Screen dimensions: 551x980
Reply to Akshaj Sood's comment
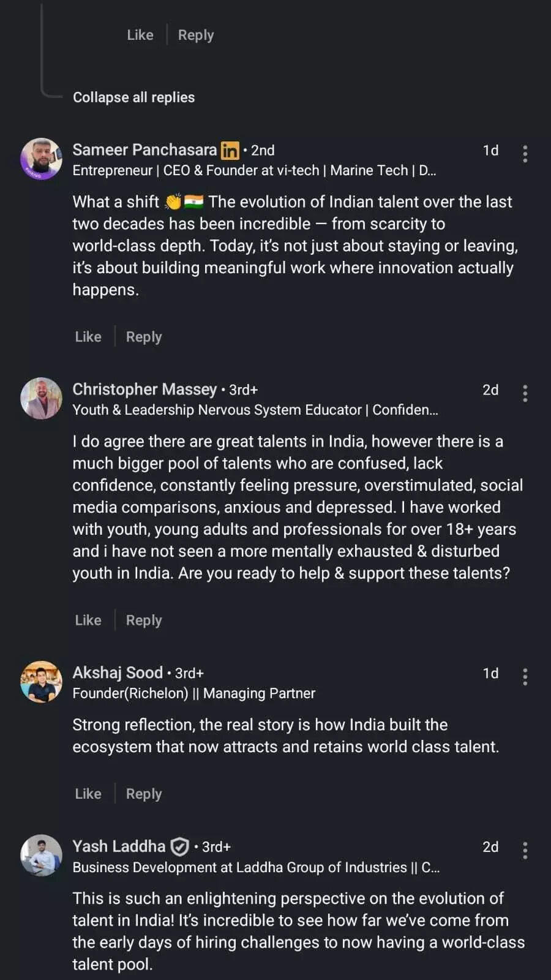tap(144, 793)
